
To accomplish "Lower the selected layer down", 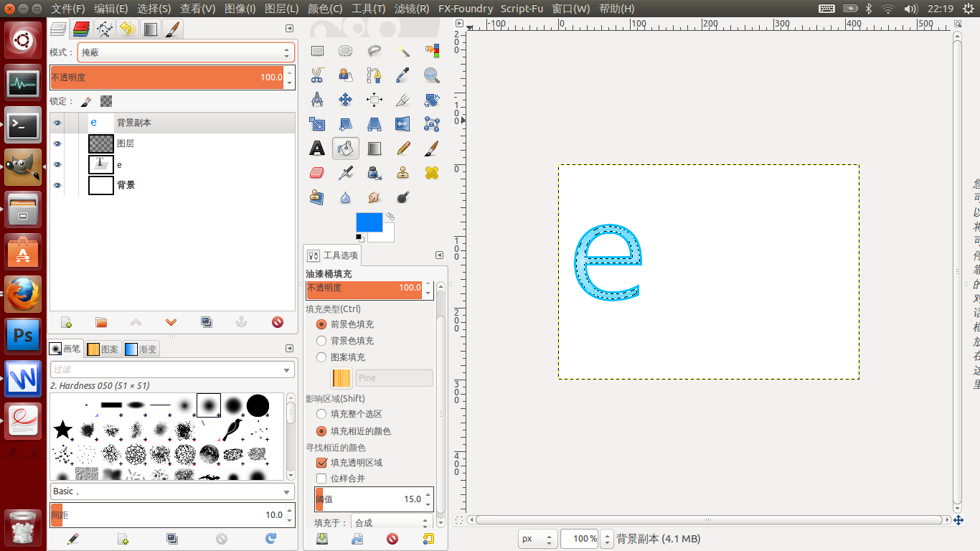I will 171,323.
